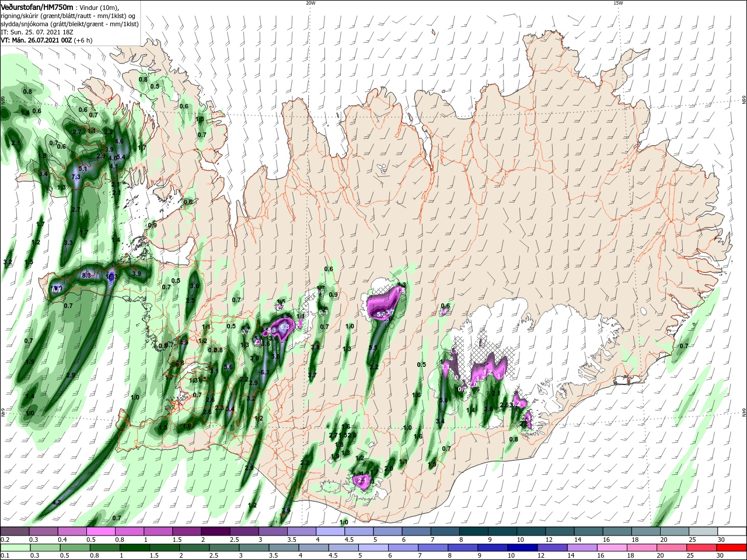Image resolution: width=747 pixels, height=560 pixels.
Task: Click the bright red swatch in the rain legend
Action: coord(732,547)
